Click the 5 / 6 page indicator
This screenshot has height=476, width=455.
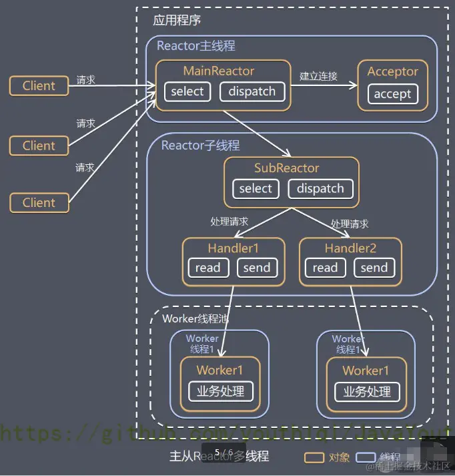(x=224, y=453)
